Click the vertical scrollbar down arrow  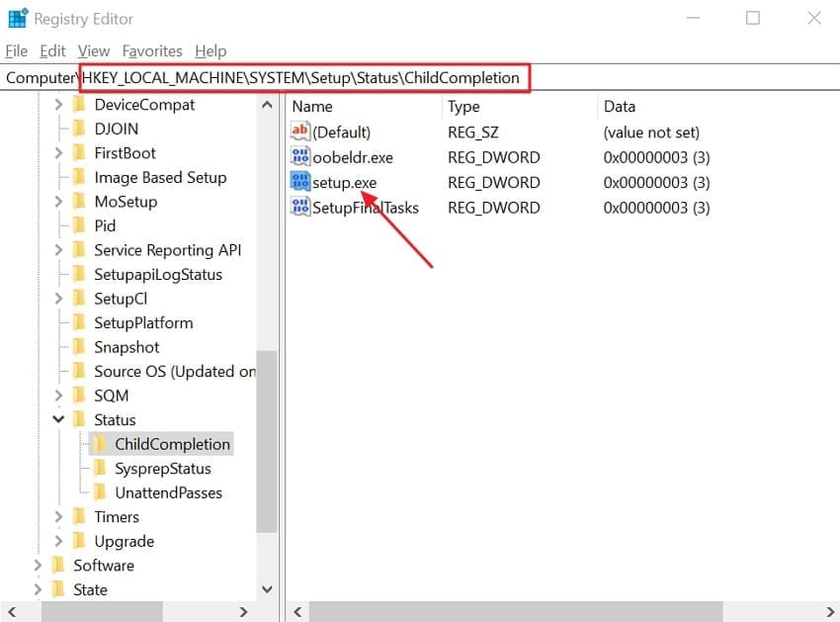point(267,589)
